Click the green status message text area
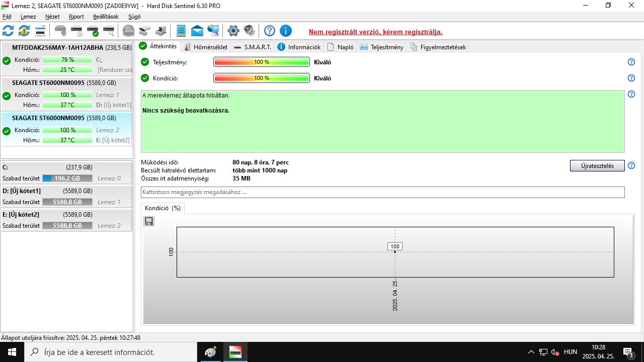This screenshot has width=644, height=362. (383, 121)
